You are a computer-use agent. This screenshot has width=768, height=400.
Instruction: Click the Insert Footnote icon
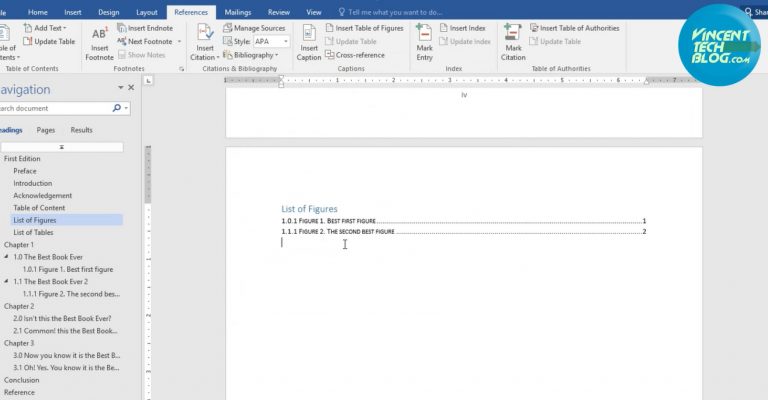(x=100, y=40)
